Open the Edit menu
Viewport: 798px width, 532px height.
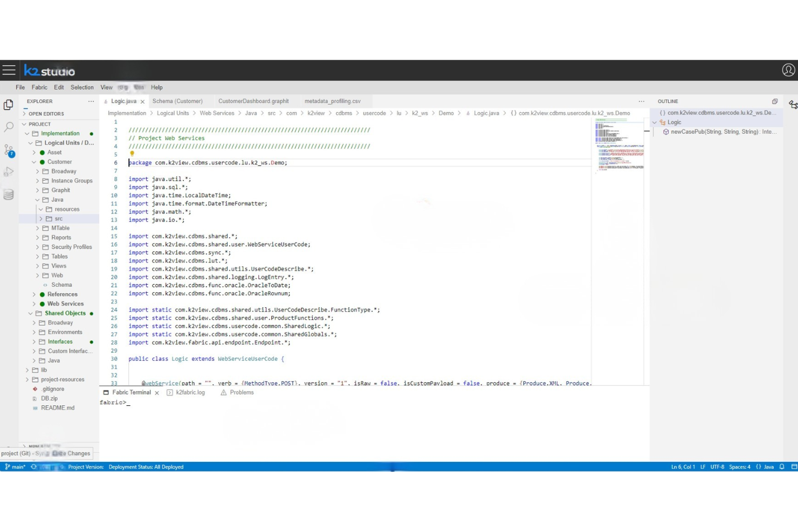pos(59,87)
